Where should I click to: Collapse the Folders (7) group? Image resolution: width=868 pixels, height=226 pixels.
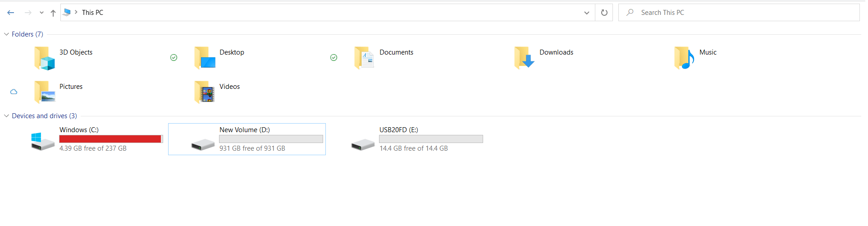(6, 34)
